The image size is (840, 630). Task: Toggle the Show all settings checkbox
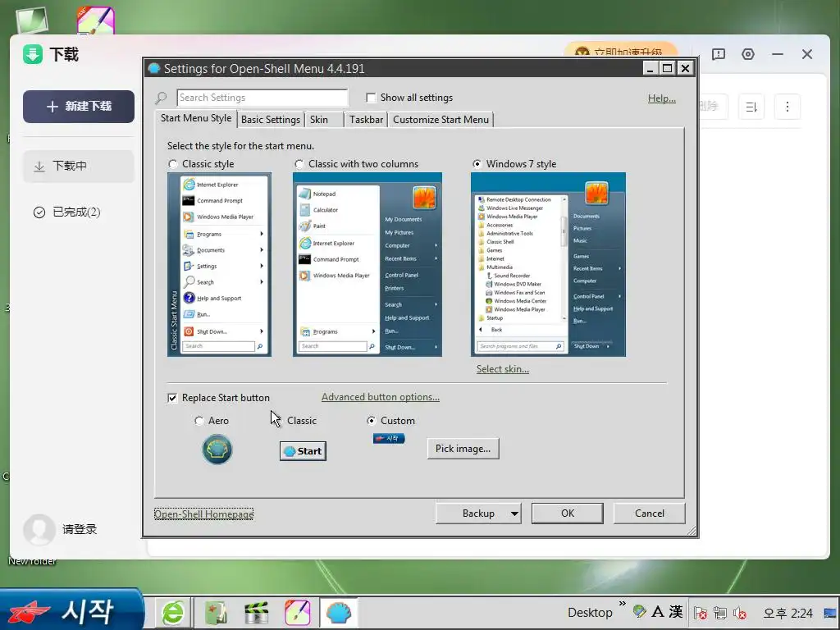click(370, 98)
